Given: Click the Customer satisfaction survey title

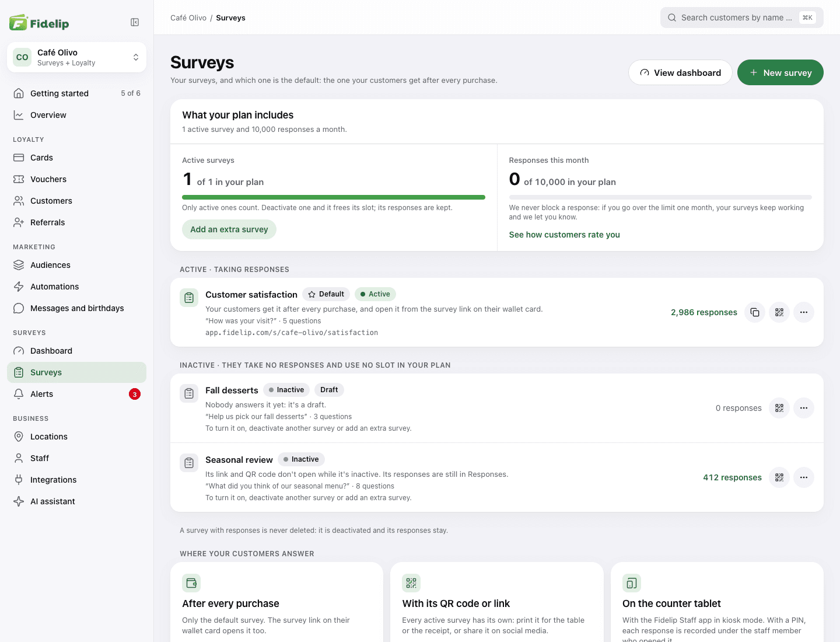Looking at the screenshot, I should point(251,295).
